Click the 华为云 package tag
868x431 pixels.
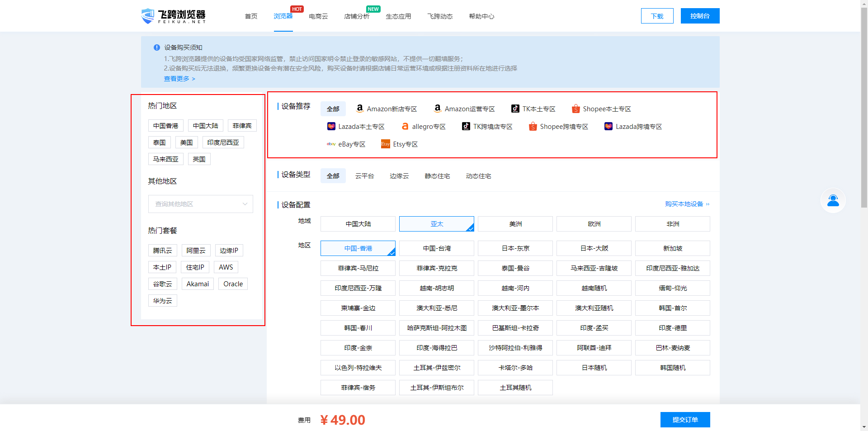point(163,301)
